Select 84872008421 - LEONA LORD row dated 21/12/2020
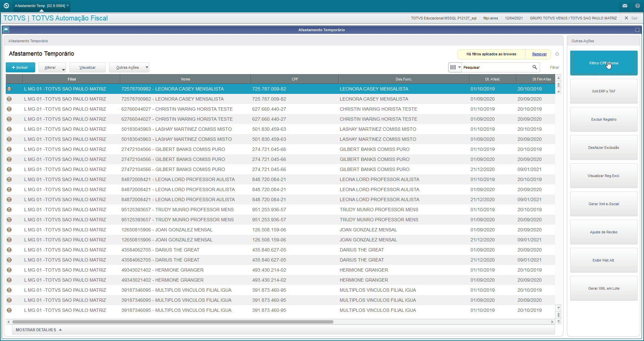Screen dimensions: 644x341 click(x=280, y=200)
